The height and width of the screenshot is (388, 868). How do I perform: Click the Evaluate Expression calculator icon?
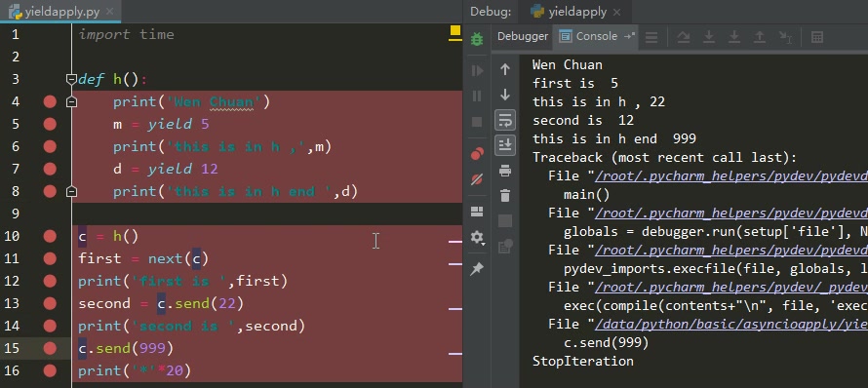pyautogui.click(x=817, y=37)
